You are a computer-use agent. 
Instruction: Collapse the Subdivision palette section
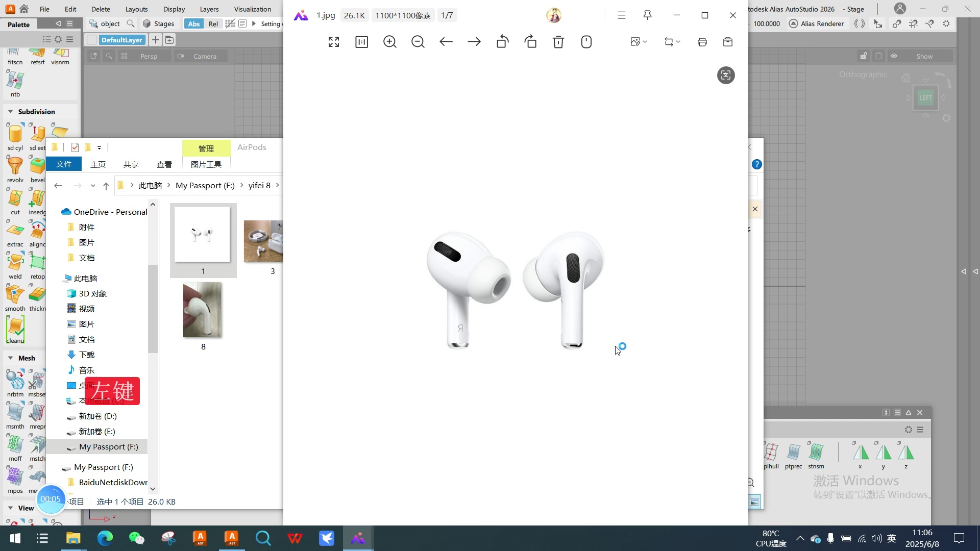(x=10, y=112)
